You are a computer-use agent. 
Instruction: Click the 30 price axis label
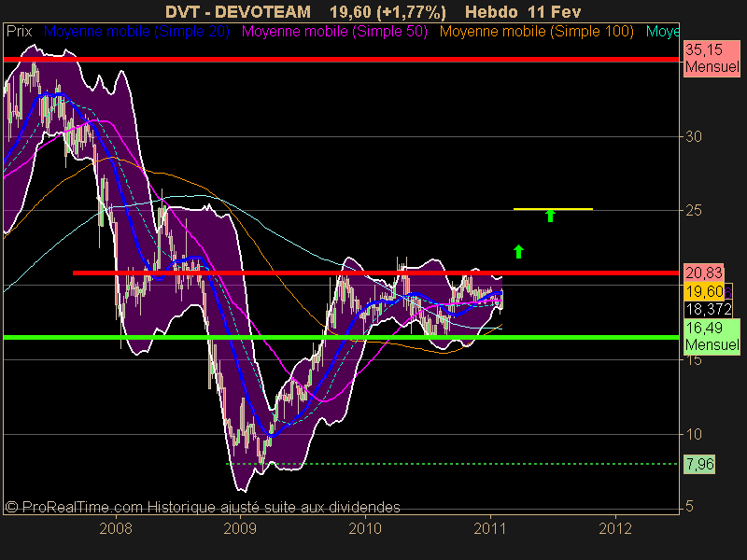(x=694, y=136)
